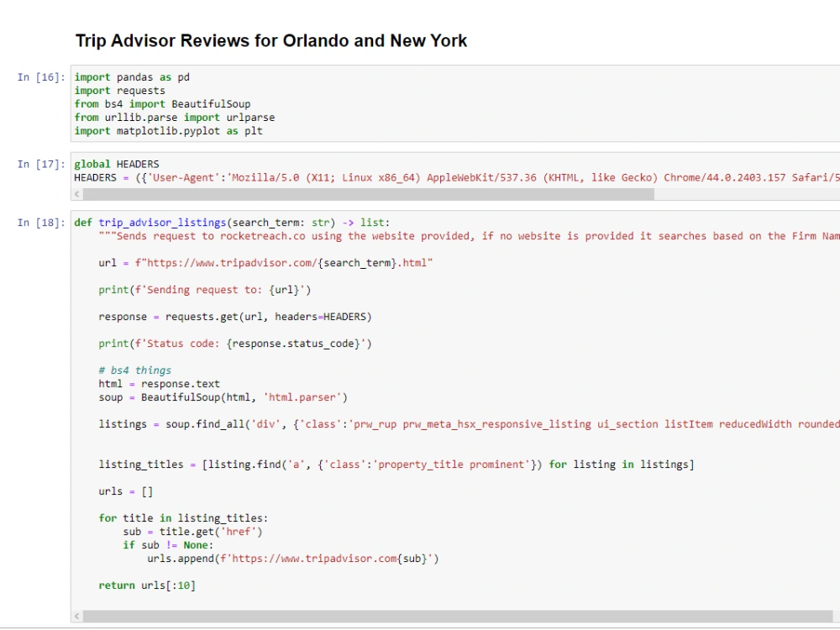The height and width of the screenshot is (630, 840).
Task: Click the "listings = soup.find_all" line
Action: [469, 423]
